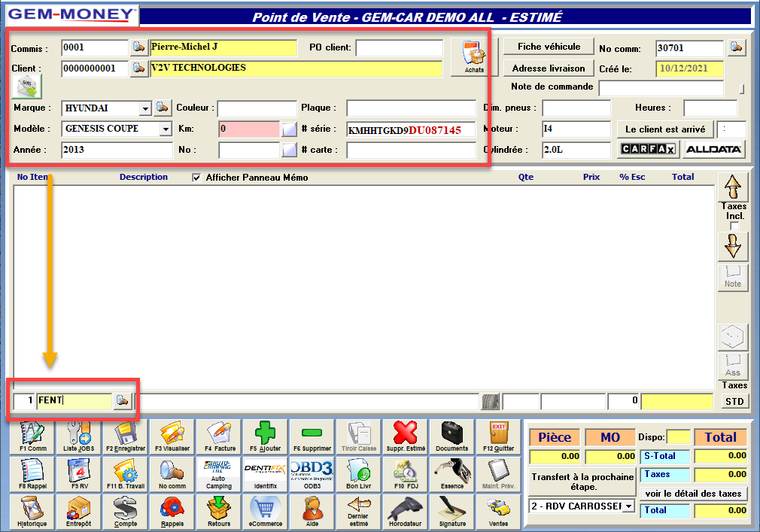The image size is (760, 532).
Task: Look up Commis search icon
Action: (138, 47)
